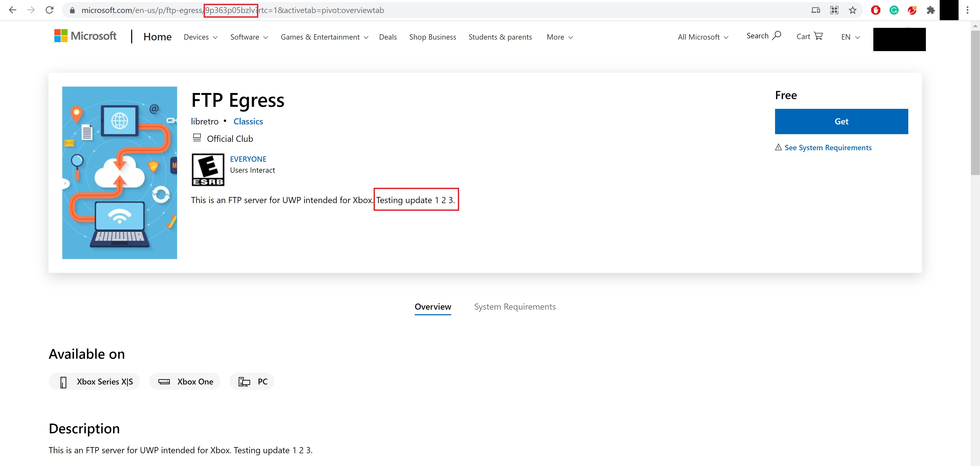Click the ESRB Everyone rating badge

208,170
